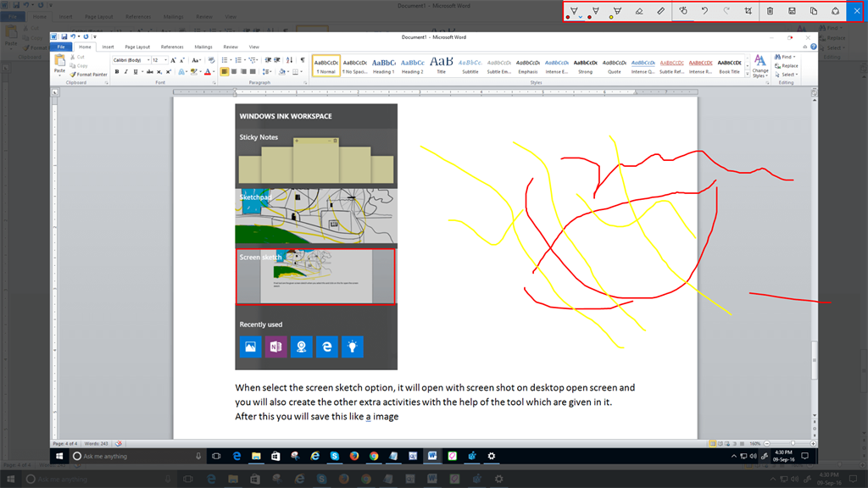Click the Sort icon in Paragraph group
The height and width of the screenshot is (488, 868).
pos(290,60)
